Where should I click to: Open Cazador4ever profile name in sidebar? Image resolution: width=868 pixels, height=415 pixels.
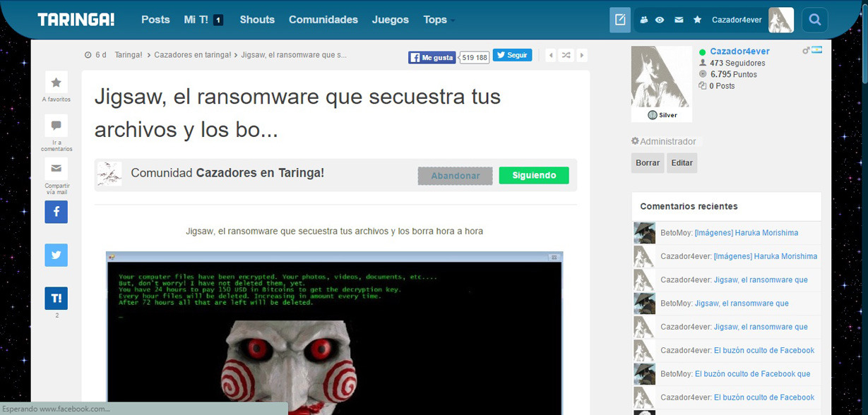point(739,52)
